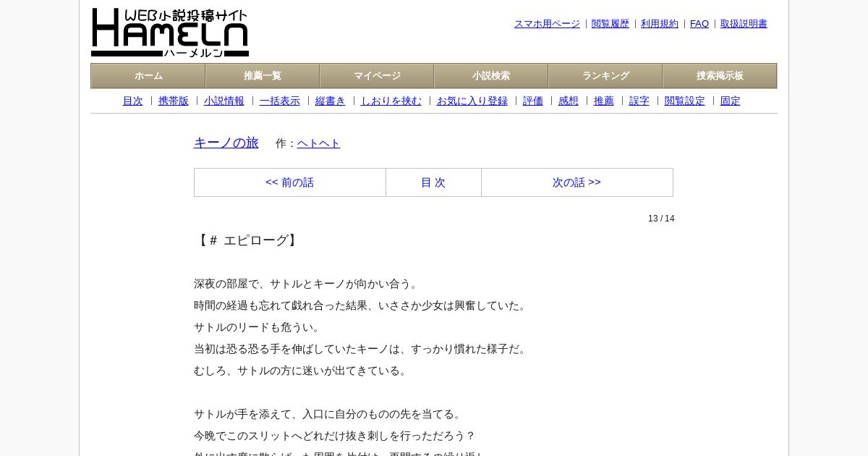This screenshot has height=456, width=868.
Task: Open 誤字 report link
Action: pyautogui.click(x=639, y=101)
